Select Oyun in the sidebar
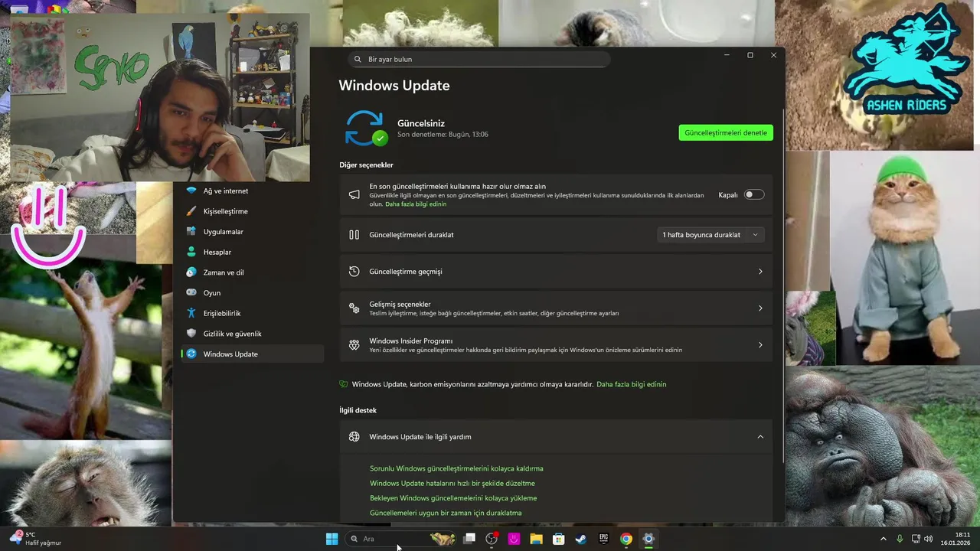Screen dimensions: 980x551 (x=252, y=293)
